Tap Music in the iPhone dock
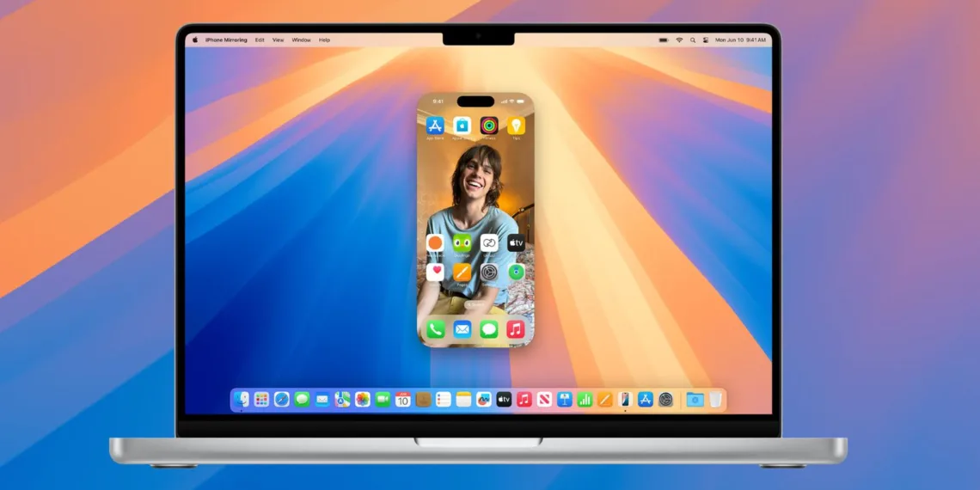The width and height of the screenshot is (980, 490). click(517, 329)
